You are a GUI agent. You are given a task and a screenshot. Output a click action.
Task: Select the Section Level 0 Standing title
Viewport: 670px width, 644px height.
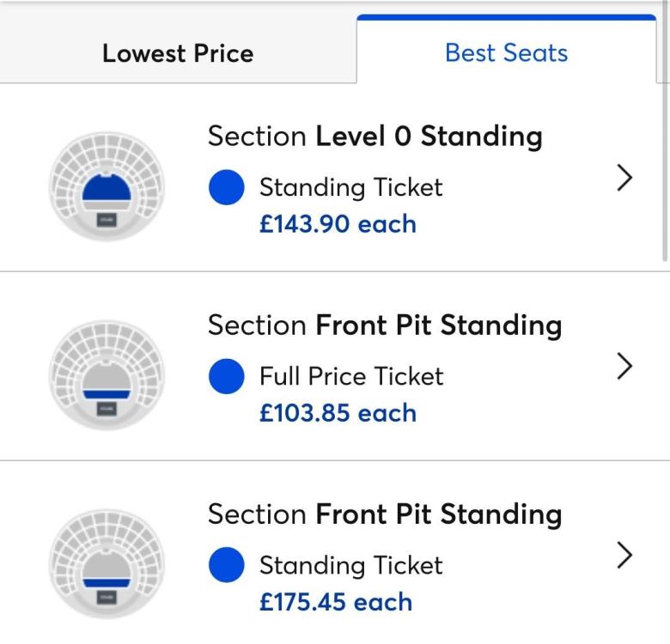coord(375,136)
